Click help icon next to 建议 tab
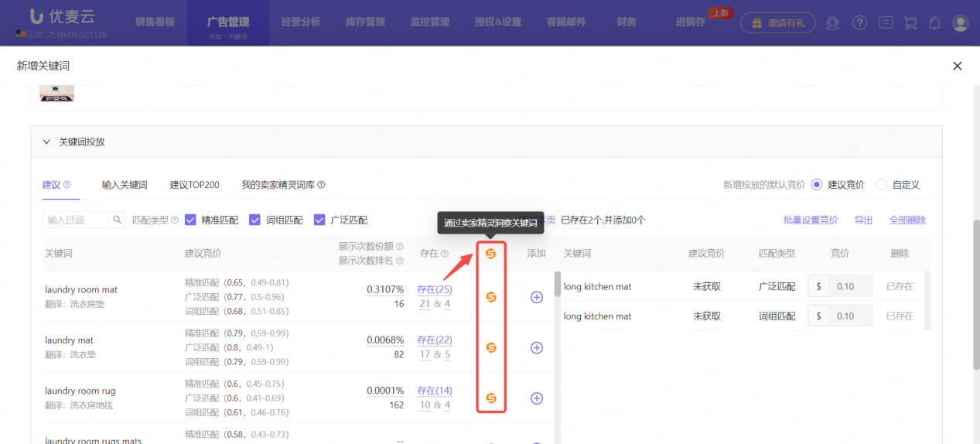This screenshot has height=444, width=980. point(67,185)
